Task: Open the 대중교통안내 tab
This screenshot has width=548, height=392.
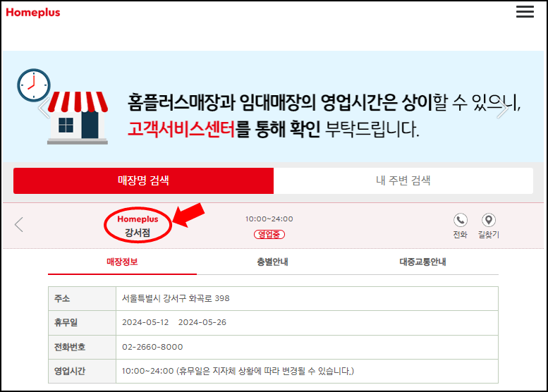Action: tap(423, 262)
